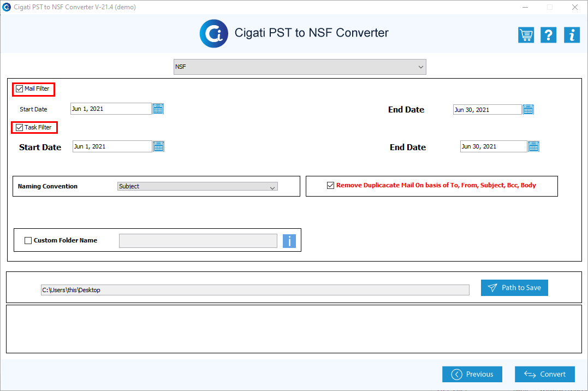Uncheck the Mail Filter checkbox
Image resolution: width=588 pixels, height=391 pixels.
pyautogui.click(x=20, y=89)
